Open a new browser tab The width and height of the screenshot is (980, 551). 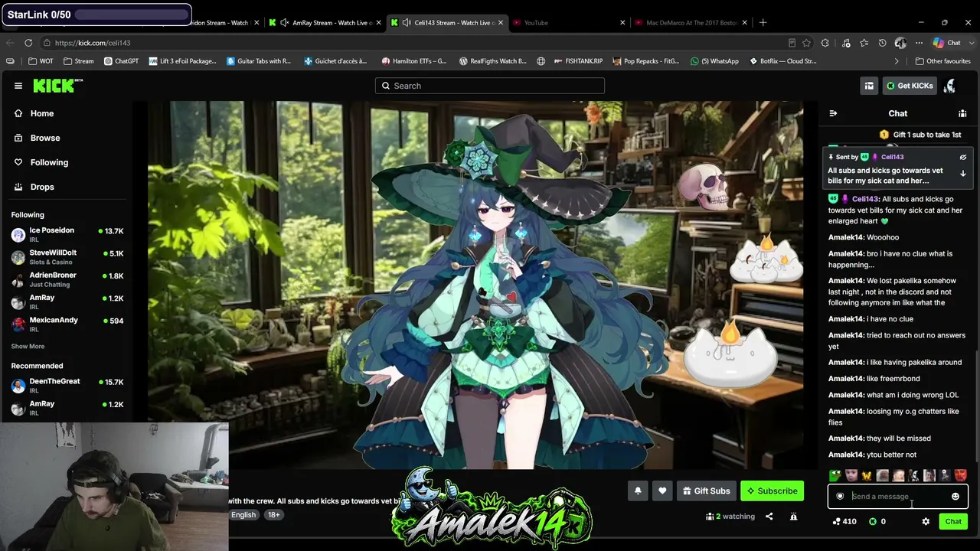(763, 22)
